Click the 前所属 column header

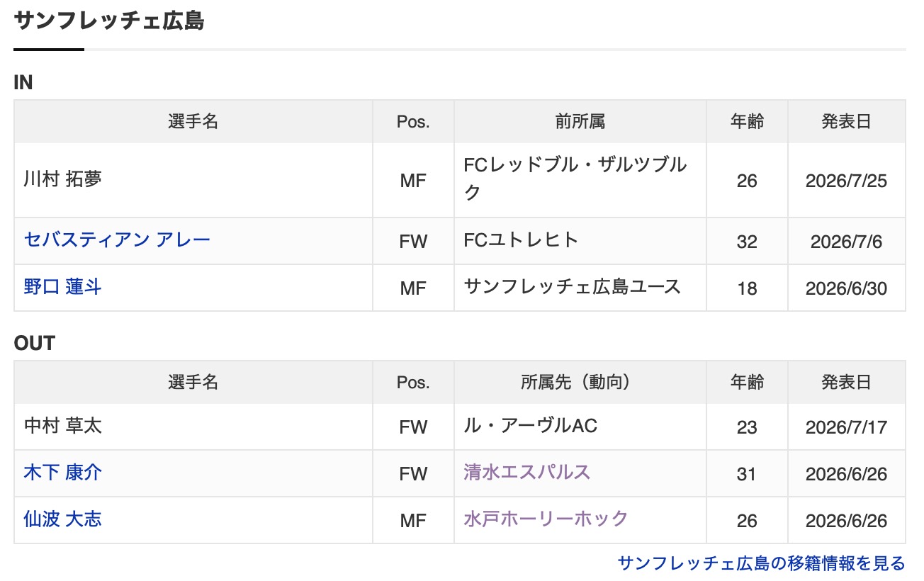click(580, 122)
